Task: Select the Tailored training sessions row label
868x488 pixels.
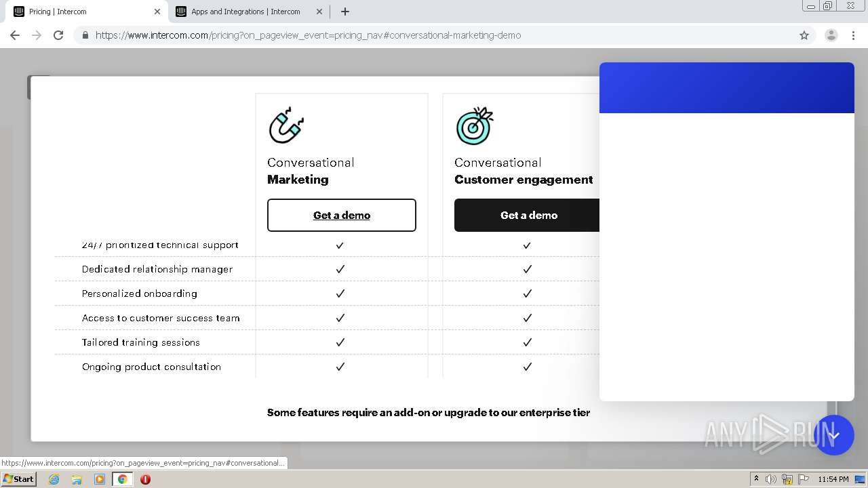Action: pos(141,342)
